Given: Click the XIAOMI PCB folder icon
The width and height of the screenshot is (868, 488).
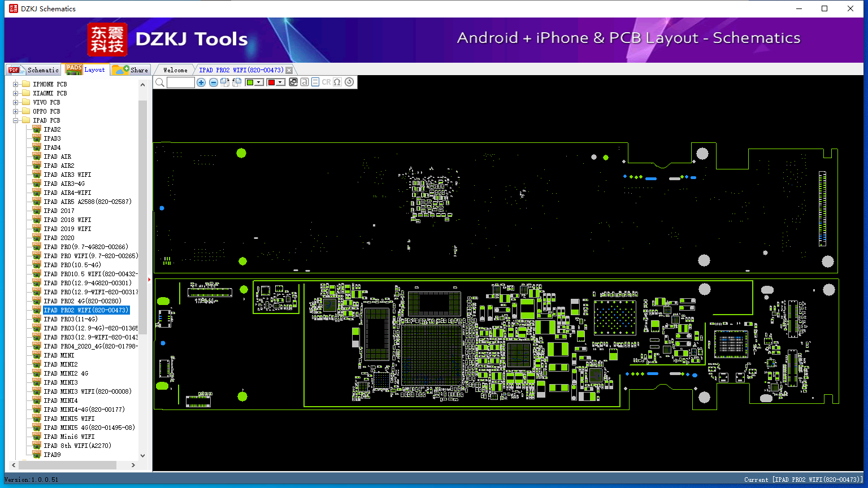Looking at the screenshot, I should tap(25, 93).
